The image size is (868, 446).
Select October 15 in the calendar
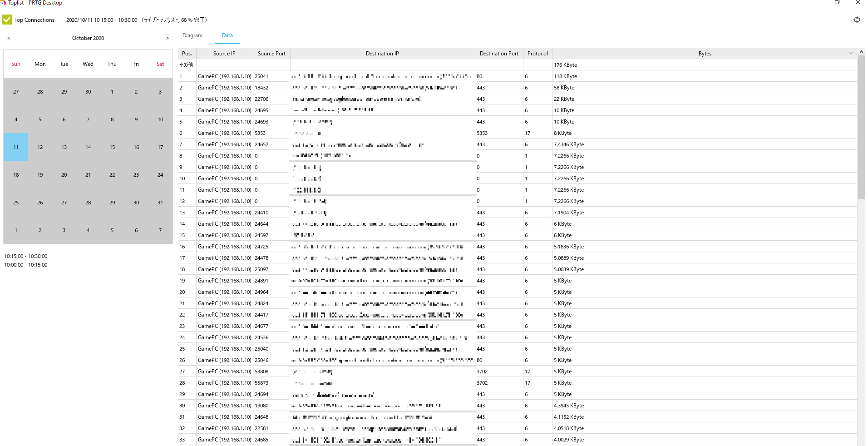(x=112, y=147)
